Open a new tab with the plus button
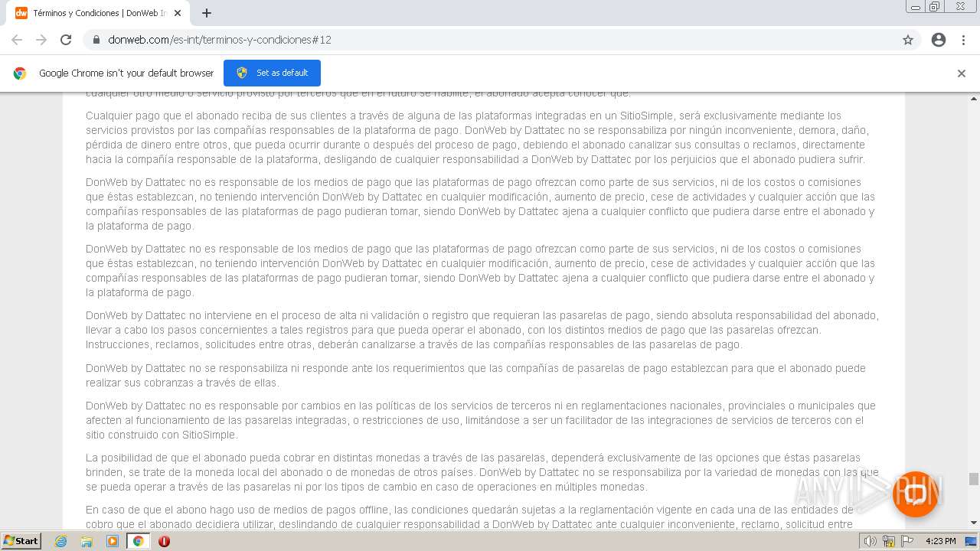The height and width of the screenshot is (551, 980). (x=207, y=13)
